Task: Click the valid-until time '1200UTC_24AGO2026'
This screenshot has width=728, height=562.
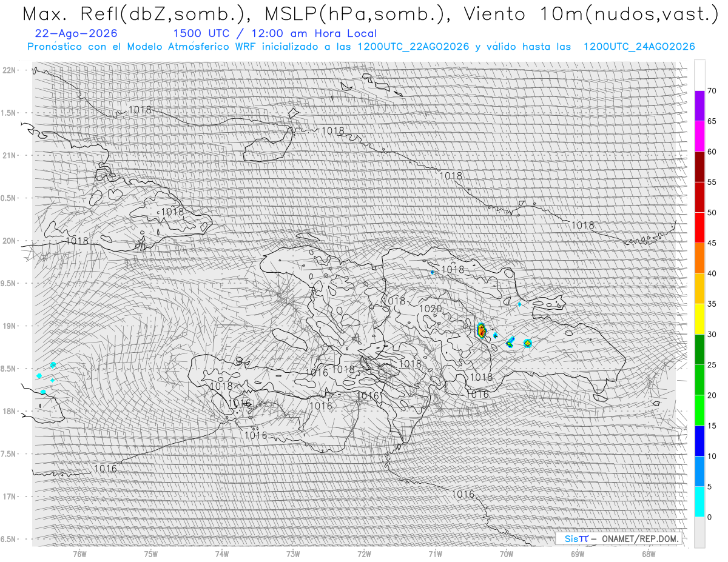Action: point(639,47)
